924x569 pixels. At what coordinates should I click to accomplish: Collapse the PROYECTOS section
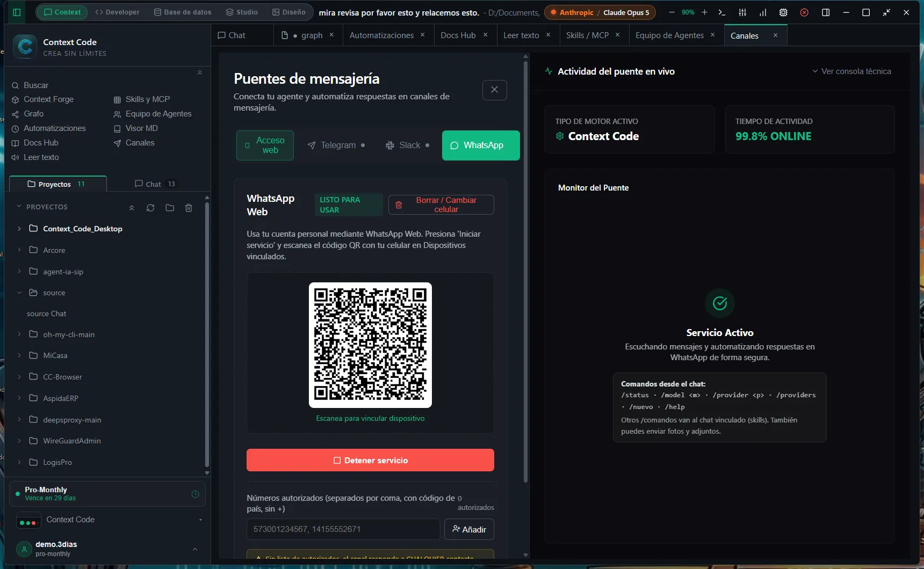(19, 207)
